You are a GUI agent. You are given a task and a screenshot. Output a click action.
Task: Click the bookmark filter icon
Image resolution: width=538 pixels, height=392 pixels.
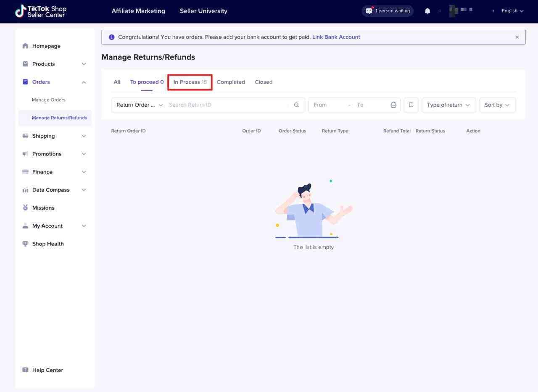[x=411, y=105]
